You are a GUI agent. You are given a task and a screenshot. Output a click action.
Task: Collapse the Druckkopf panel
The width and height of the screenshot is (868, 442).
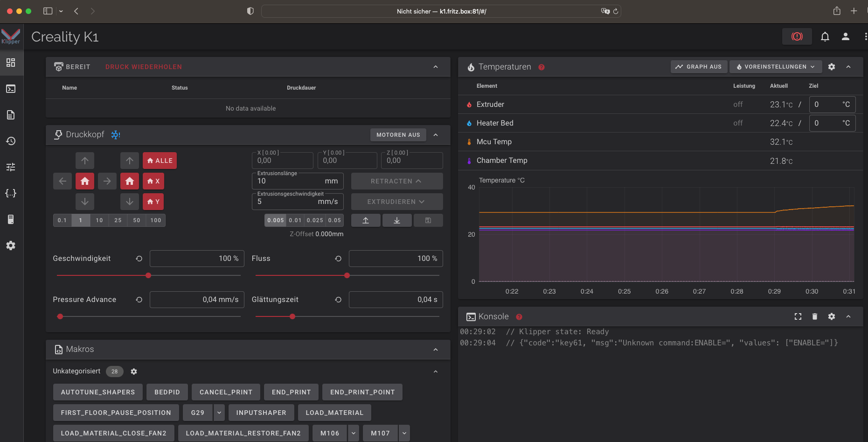tap(436, 135)
